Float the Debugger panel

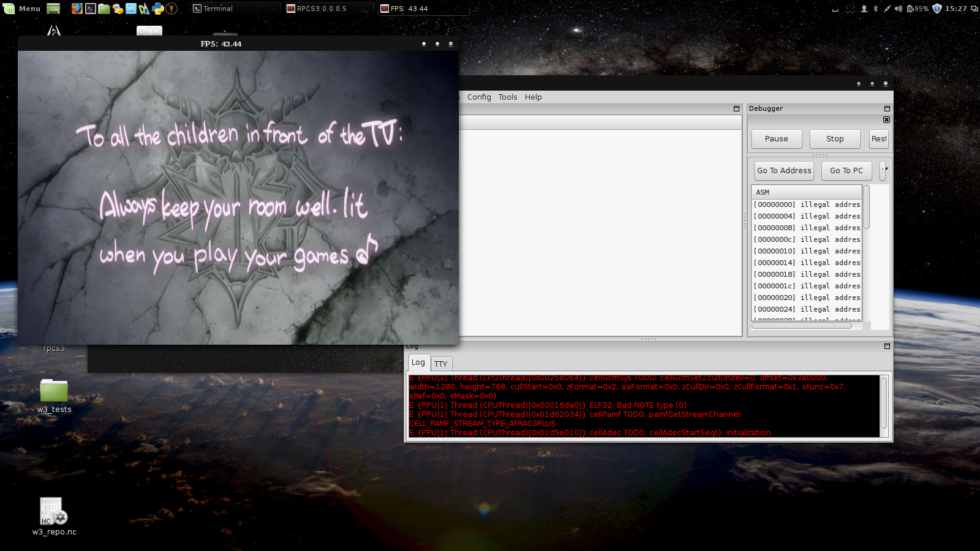[886, 109]
